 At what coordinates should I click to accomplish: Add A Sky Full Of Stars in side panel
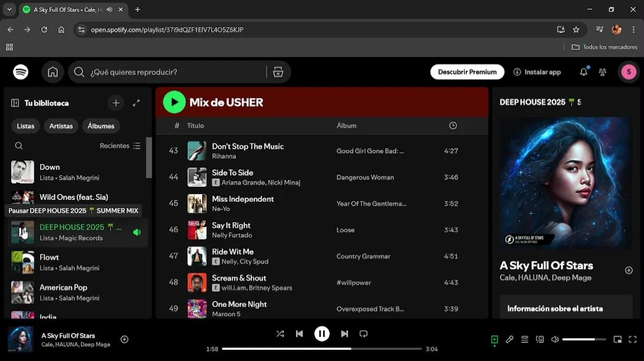point(628,270)
